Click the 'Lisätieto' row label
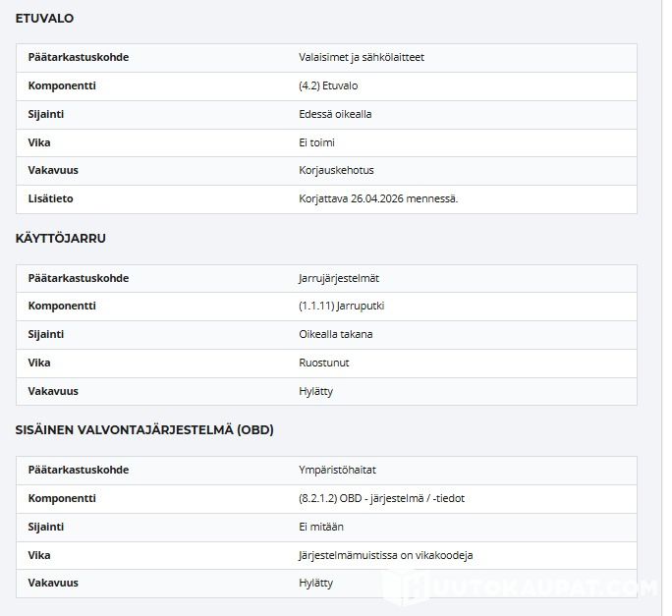 (50, 198)
